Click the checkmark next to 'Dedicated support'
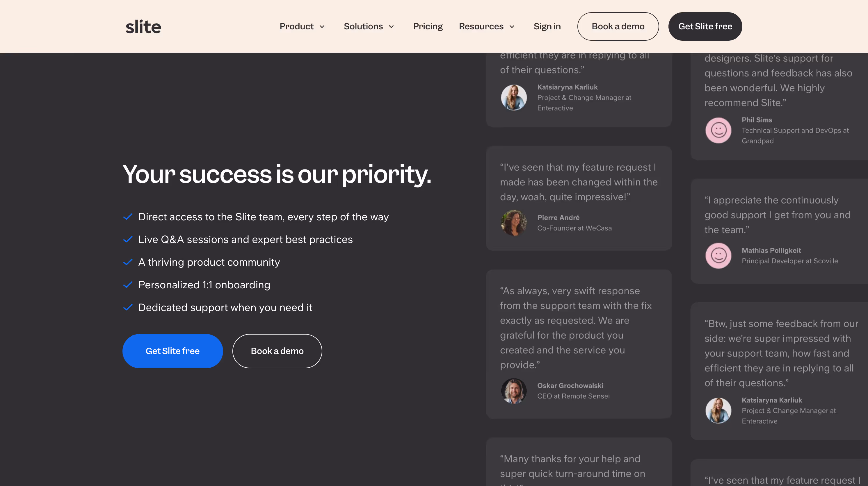 [128, 307]
